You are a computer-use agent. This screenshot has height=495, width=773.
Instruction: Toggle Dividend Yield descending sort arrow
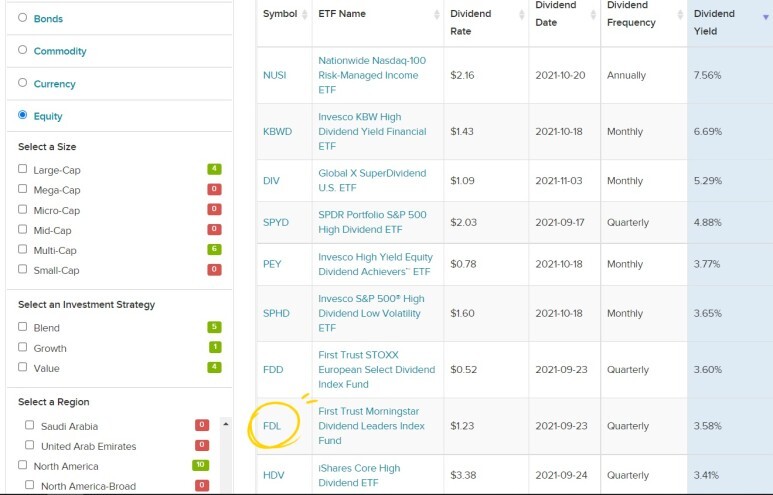pos(766,17)
